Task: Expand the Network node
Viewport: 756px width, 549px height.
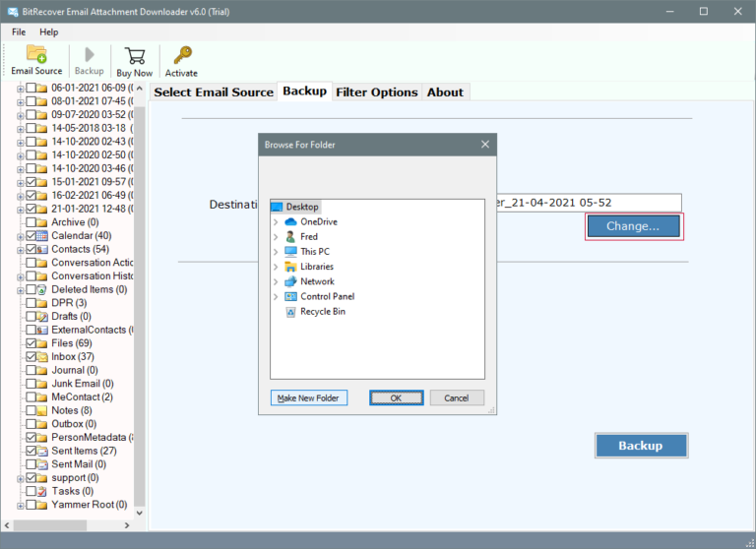Action: click(276, 281)
